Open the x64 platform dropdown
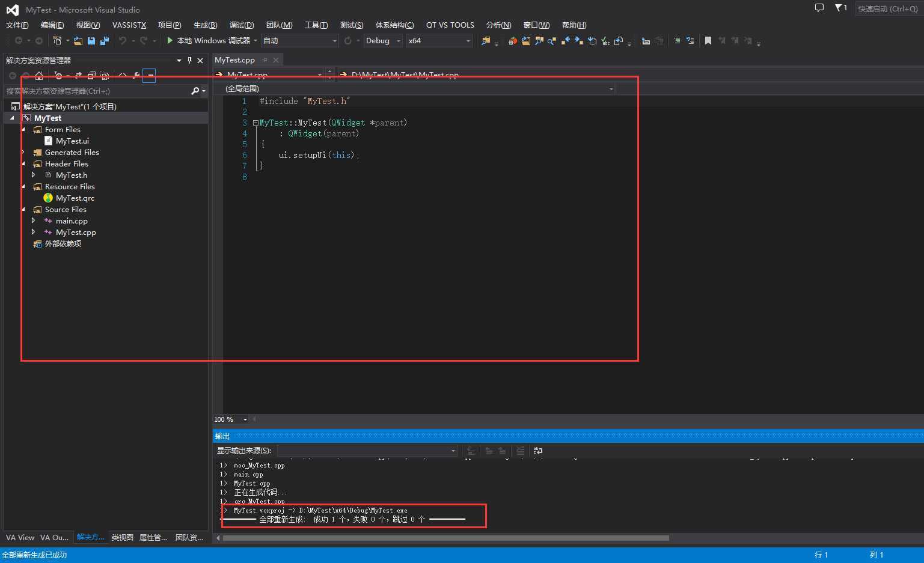This screenshot has width=924, height=563. (x=468, y=41)
